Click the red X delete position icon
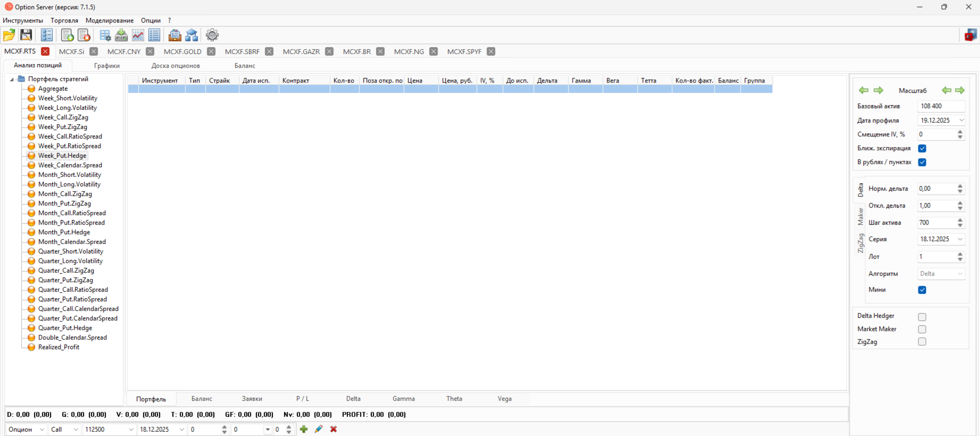Viewport: 980px width, 436px height. pyautogui.click(x=333, y=429)
